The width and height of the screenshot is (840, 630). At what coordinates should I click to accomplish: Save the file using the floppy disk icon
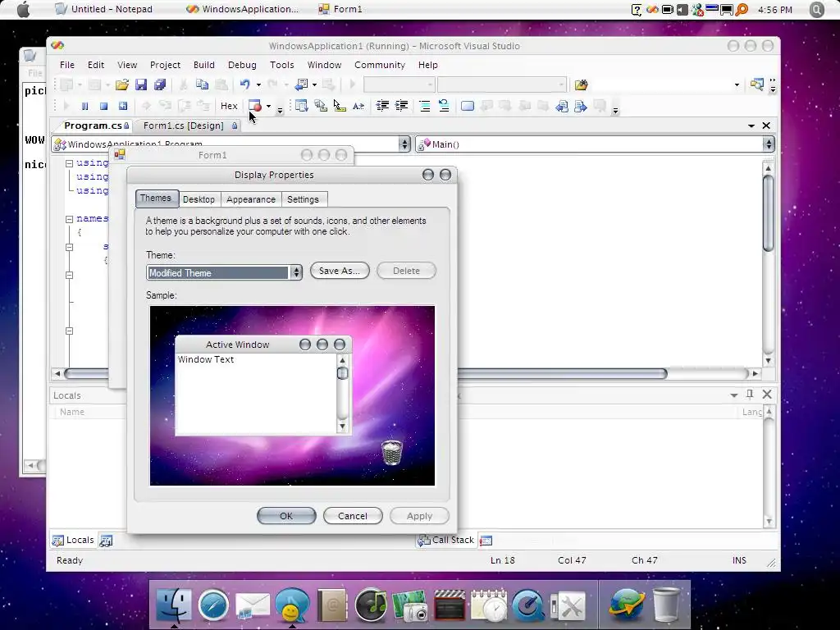tap(141, 84)
